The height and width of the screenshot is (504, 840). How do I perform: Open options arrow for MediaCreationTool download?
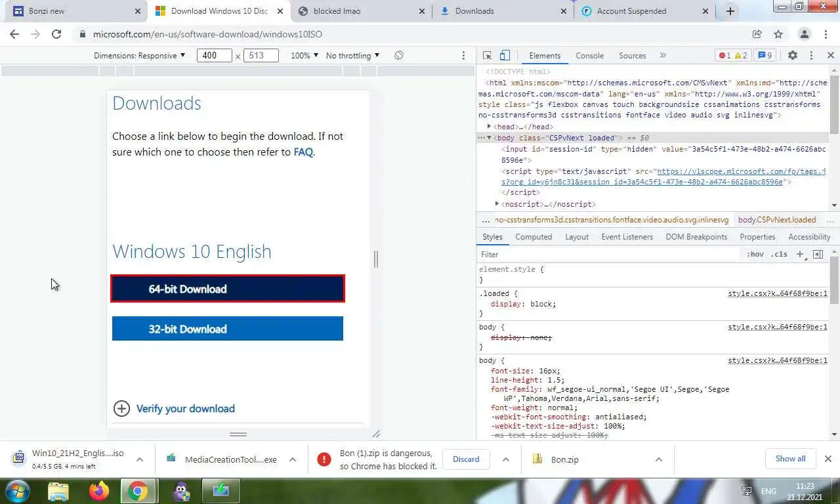click(x=293, y=459)
